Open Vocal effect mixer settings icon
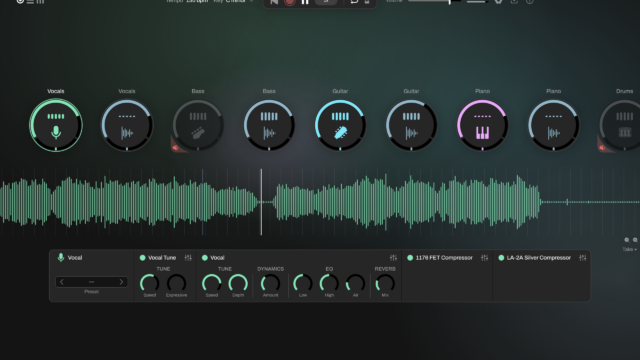This screenshot has width=640, height=360. tap(393, 258)
